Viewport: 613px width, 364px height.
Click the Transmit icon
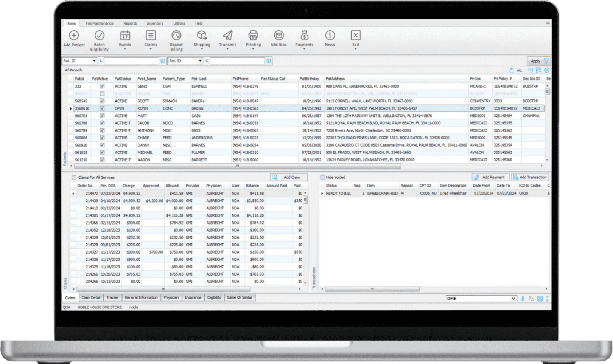[x=227, y=38]
